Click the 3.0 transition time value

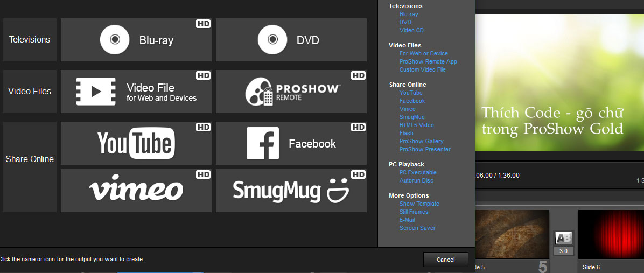tap(563, 251)
